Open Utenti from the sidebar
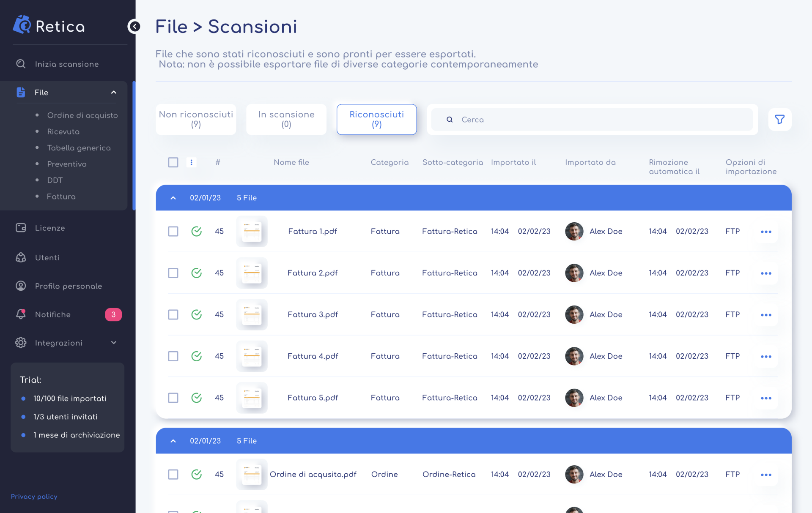Image resolution: width=812 pixels, height=513 pixels. pyautogui.click(x=47, y=257)
